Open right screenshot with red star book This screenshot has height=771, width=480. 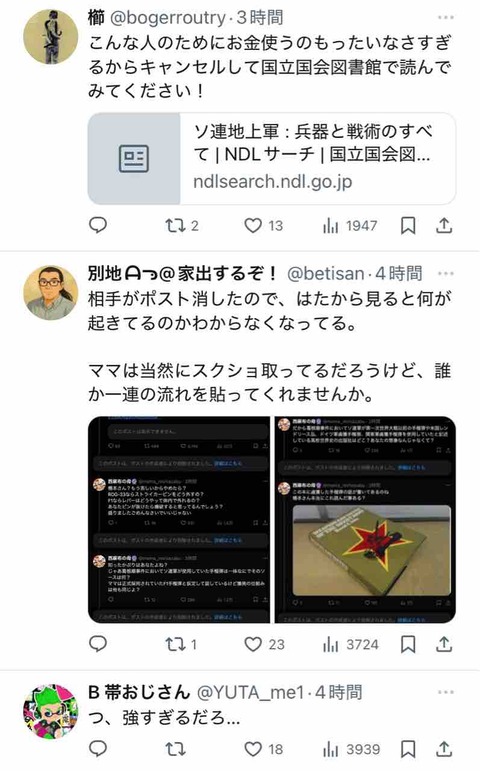click(x=365, y=520)
